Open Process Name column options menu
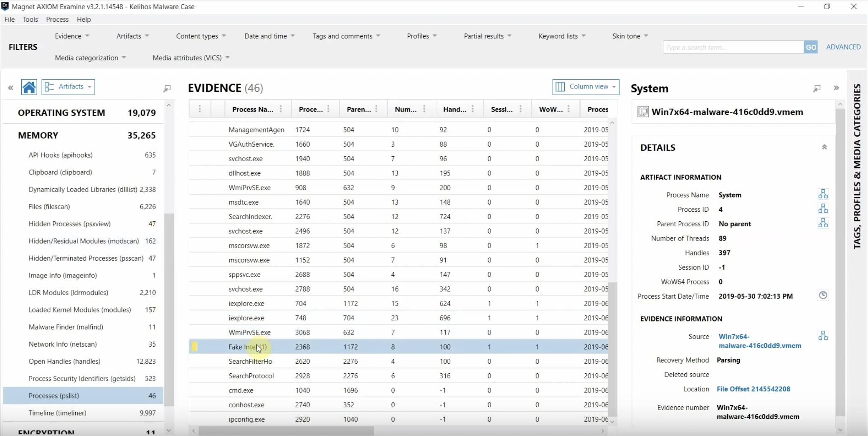868x436 pixels. pos(281,109)
